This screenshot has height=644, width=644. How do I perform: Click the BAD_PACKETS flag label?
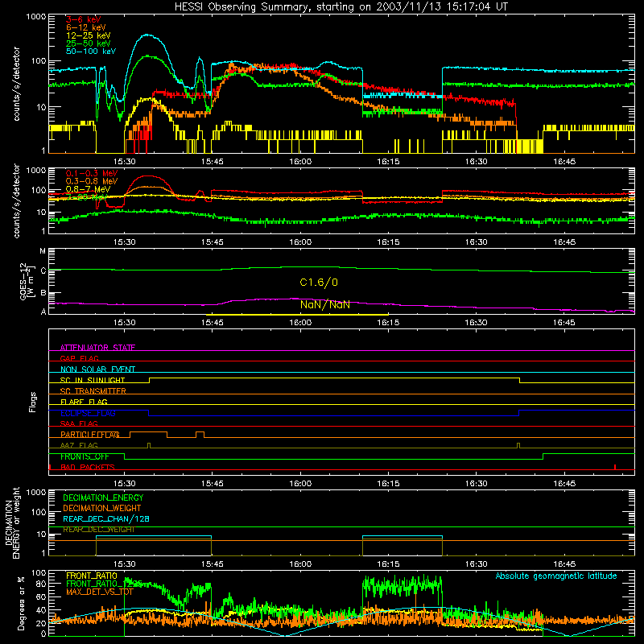tap(88, 467)
